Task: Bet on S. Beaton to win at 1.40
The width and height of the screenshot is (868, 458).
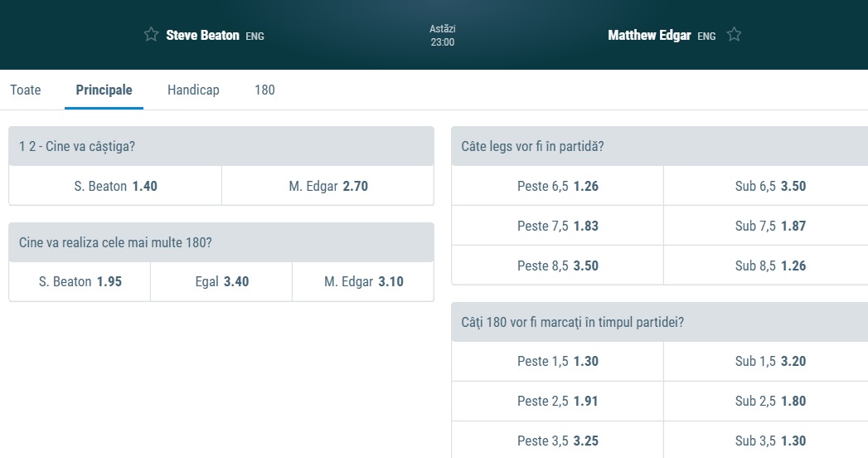Action: 115,186
